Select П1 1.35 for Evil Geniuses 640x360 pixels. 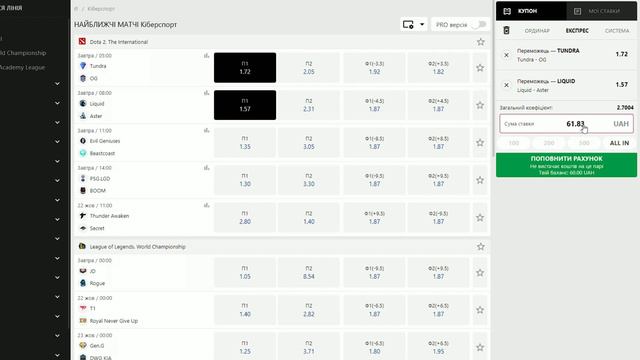click(245, 143)
